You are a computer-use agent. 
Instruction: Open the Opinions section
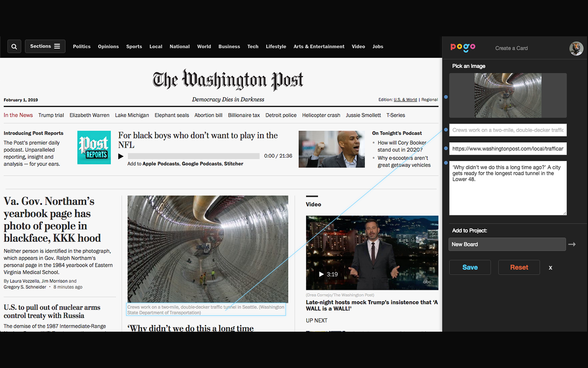click(108, 46)
